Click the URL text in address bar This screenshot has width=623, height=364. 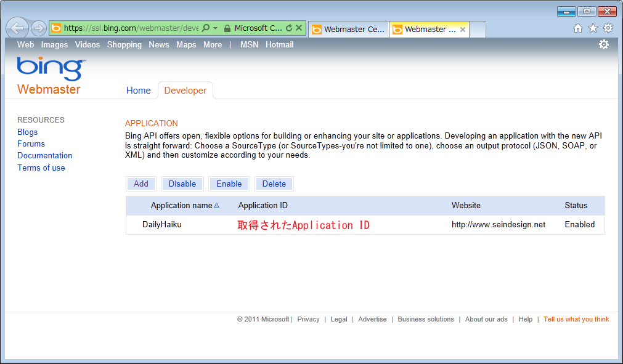(131, 28)
